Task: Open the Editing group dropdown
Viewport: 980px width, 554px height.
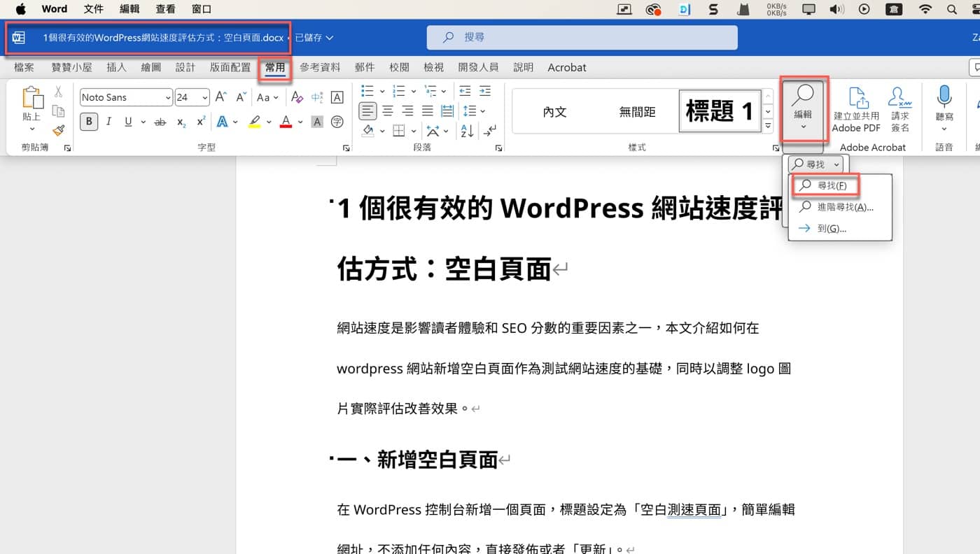Action: point(803,112)
